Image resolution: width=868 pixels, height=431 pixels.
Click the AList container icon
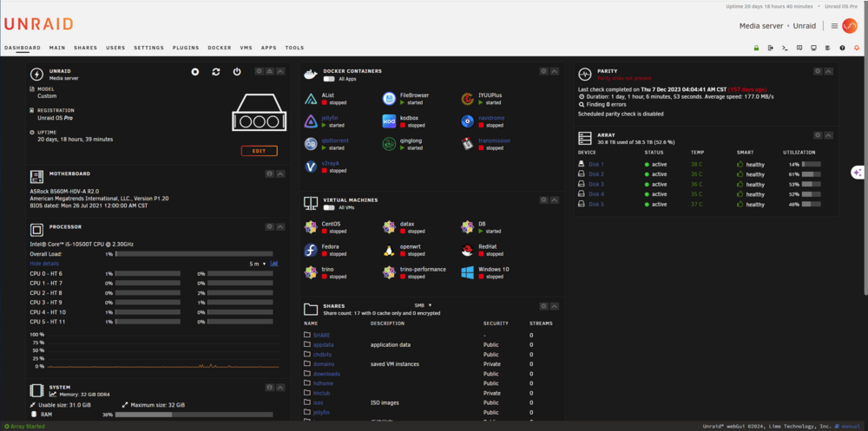point(311,99)
